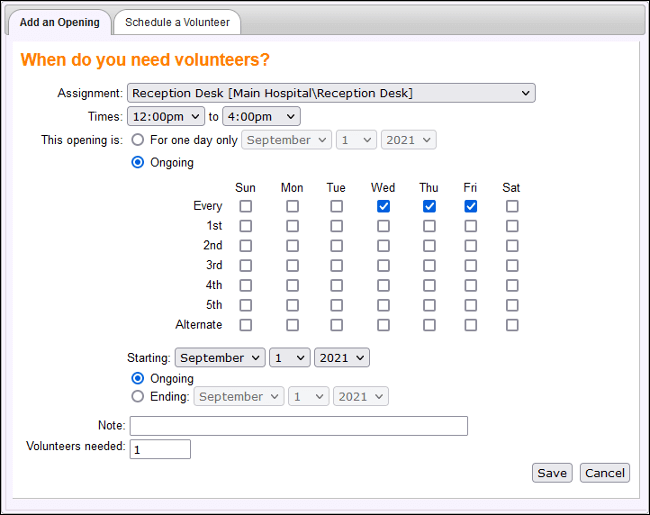
Task: Select the Ongoing opening type radio button
Action: (x=138, y=162)
